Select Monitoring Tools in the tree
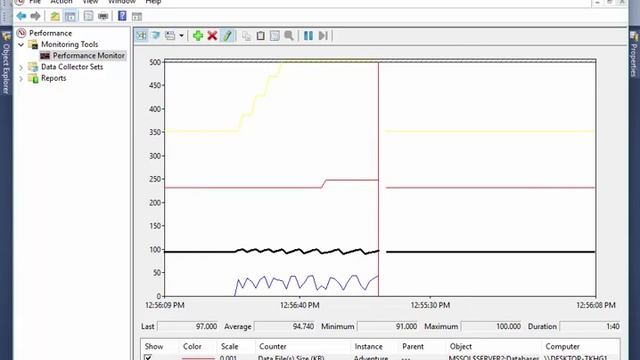The height and width of the screenshot is (360, 640). point(69,44)
